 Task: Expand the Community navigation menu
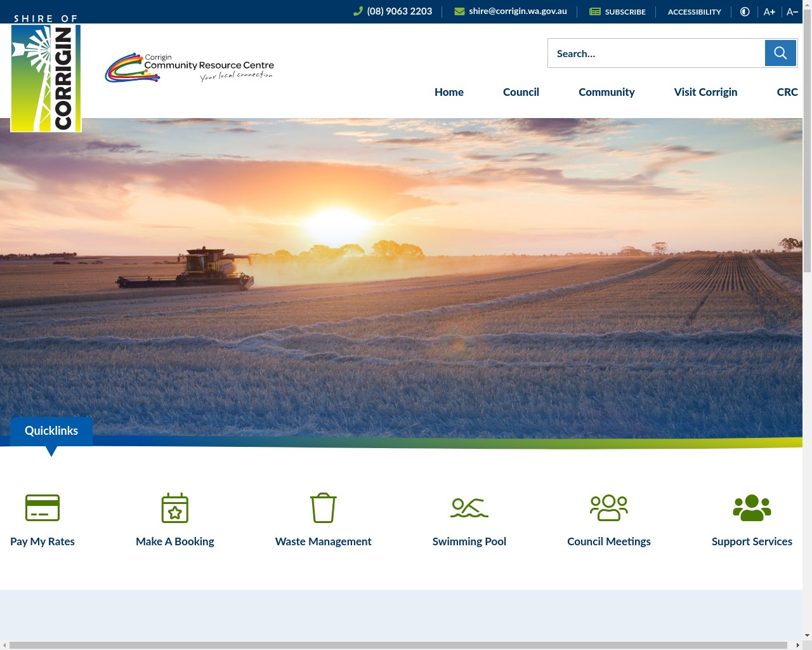pos(606,92)
